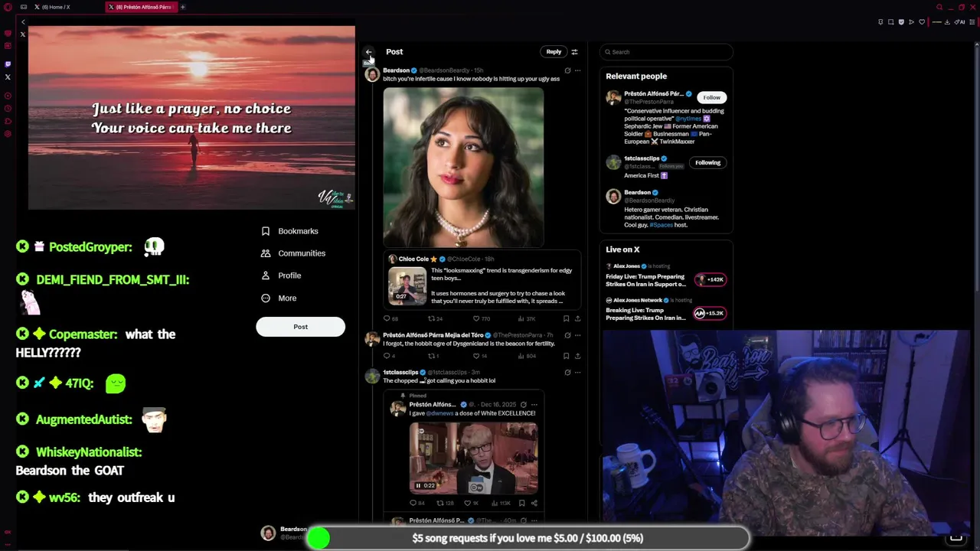Select the Prèstón Alfónsó Párra browser tab
980x551 pixels.
[x=142, y=7]
